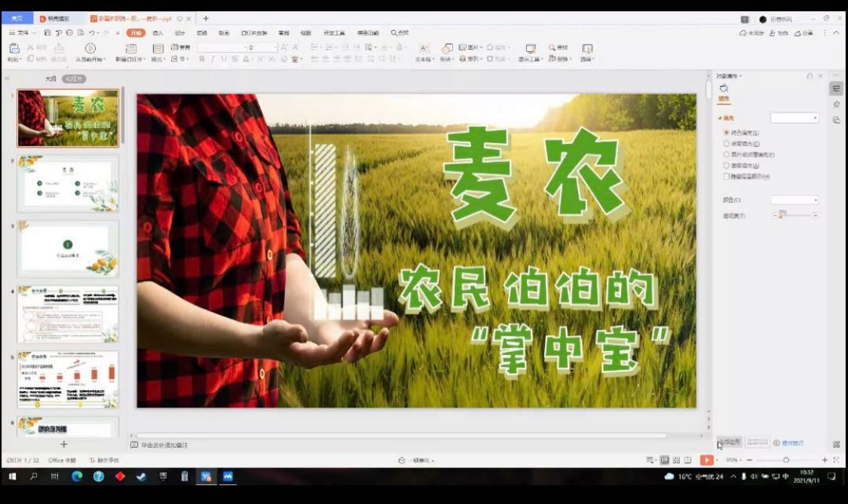Select the solid fill radio option
848x504 pixels.
[727, 132]
